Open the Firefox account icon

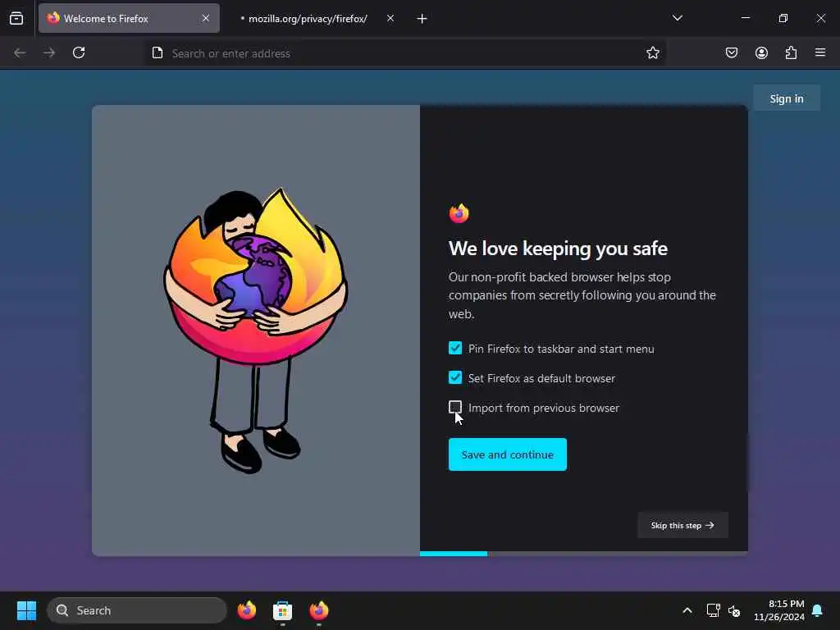point(761,53)
